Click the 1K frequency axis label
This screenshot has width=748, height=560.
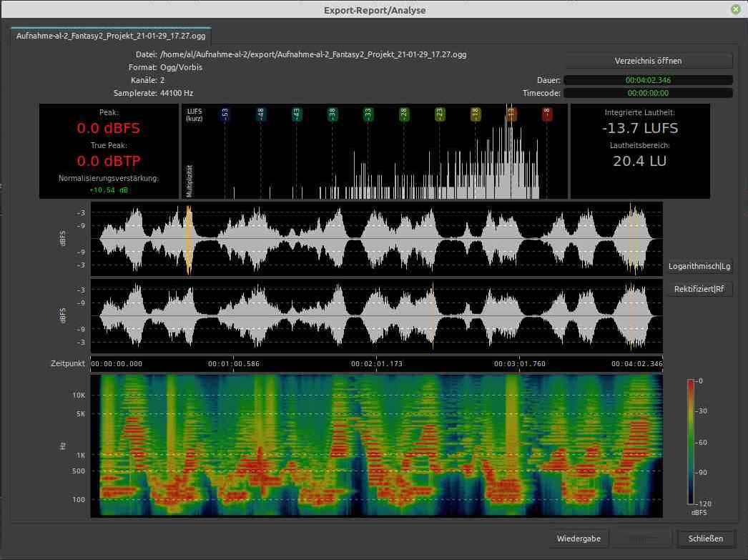click(x=81, y=455)
